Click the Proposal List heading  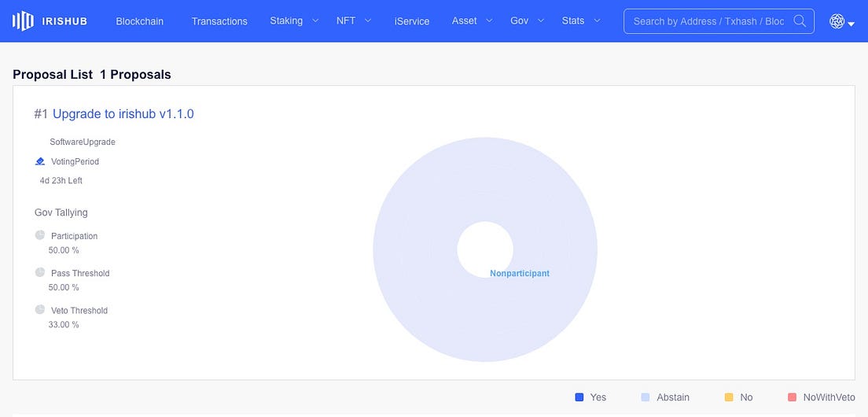(53, 75)
